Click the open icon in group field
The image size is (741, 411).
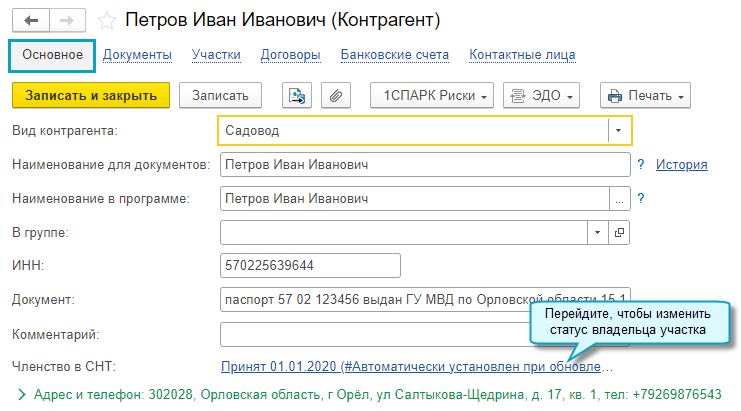(x=619, y=232)
